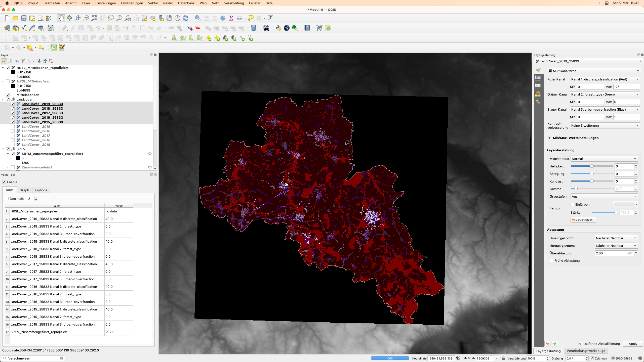Click the Gamma slider

(591, 189)
